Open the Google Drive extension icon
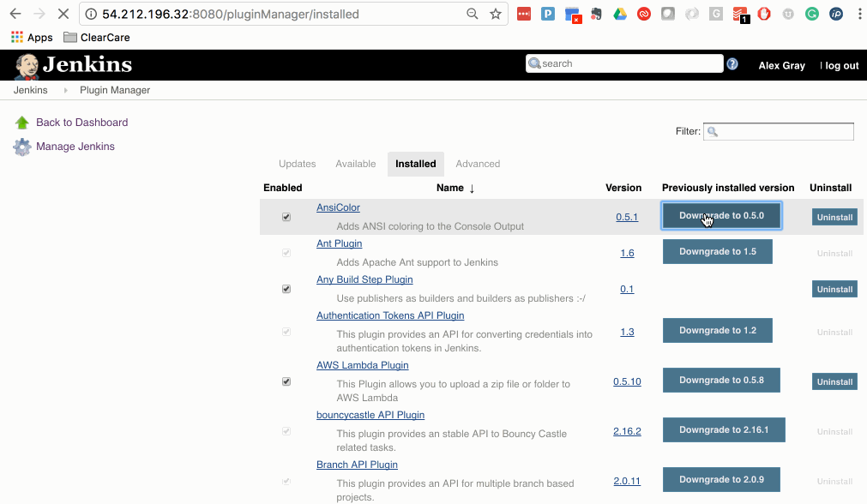867x504 pixels. point(620,14)
